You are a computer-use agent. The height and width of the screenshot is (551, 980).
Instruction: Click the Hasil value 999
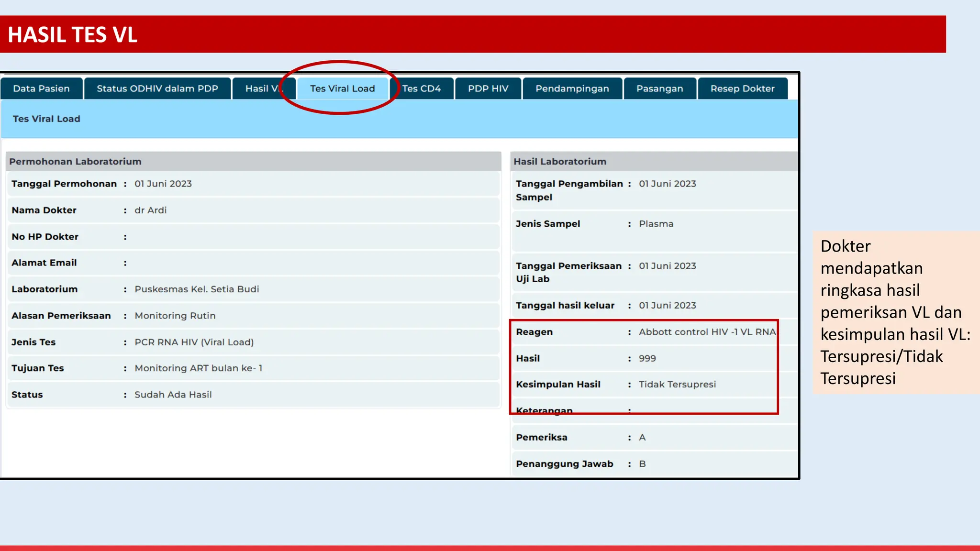click(647, 358)
